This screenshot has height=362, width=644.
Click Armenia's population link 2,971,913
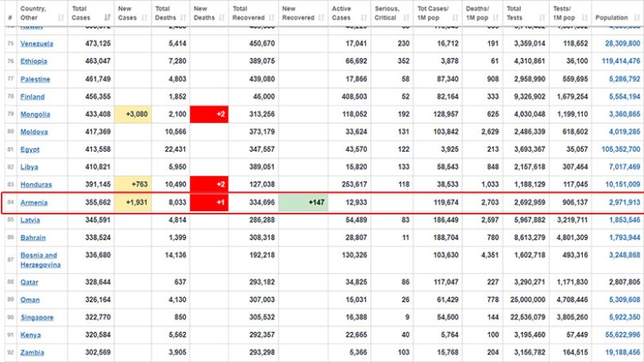pos(625,202)
